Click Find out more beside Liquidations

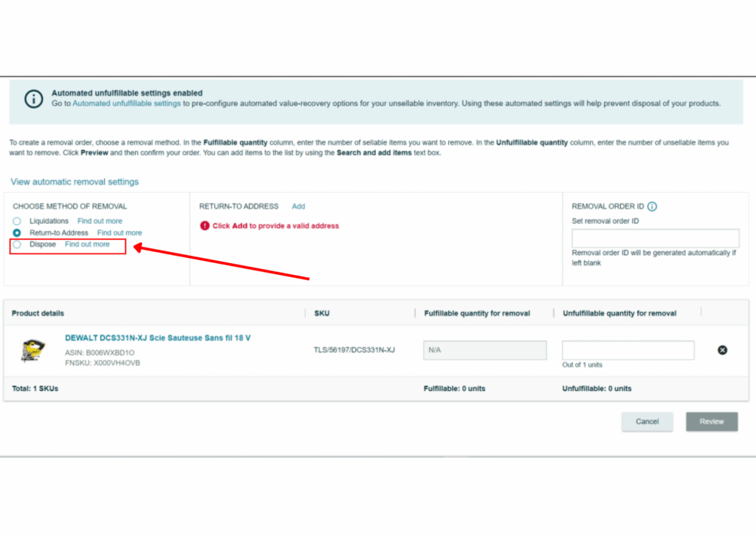[x=100, y=220]
